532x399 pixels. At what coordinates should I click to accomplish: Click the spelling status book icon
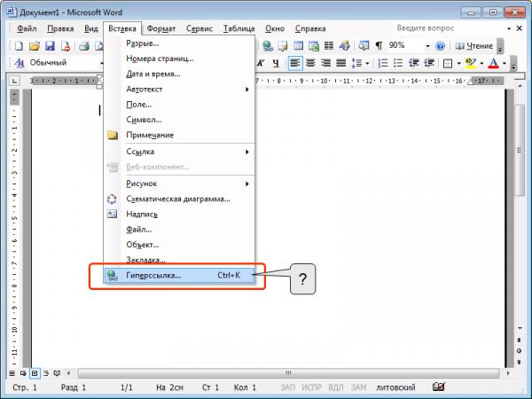point(439,387)
